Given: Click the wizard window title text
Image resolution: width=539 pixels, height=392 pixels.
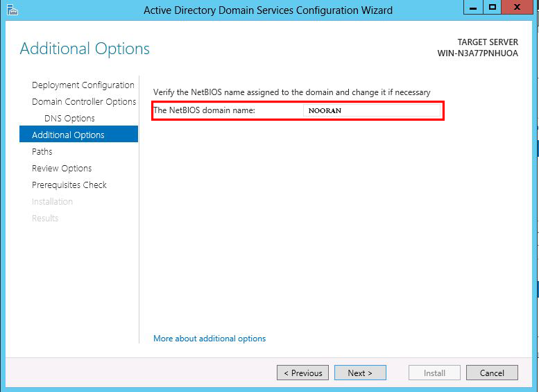Looking at the screenshot, I should click(x=268, y=10).
